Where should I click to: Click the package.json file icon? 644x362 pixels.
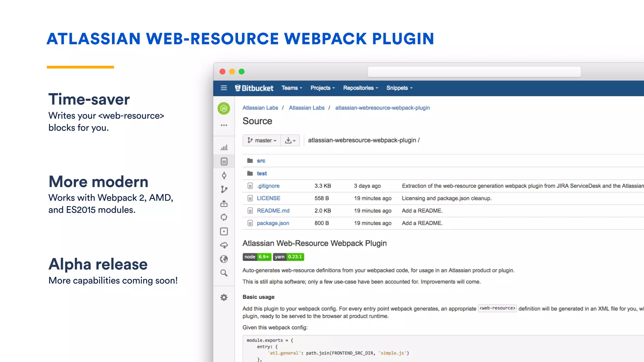(x=250, y=223)
